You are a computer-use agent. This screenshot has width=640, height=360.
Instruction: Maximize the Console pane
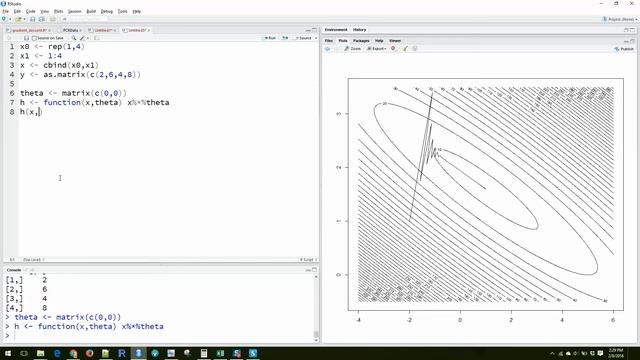pyautogui.click(x=314, y=270)
